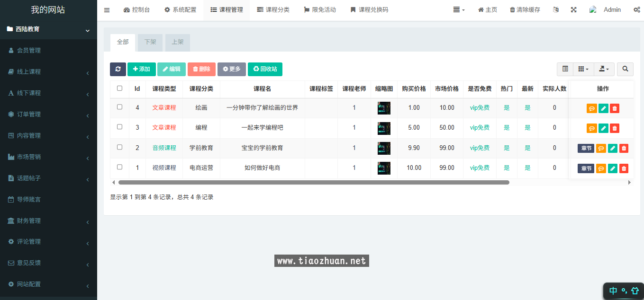Open the 章节 button for course Id 2
This screenshot has height=300, width=644.
tap(585, 148)
